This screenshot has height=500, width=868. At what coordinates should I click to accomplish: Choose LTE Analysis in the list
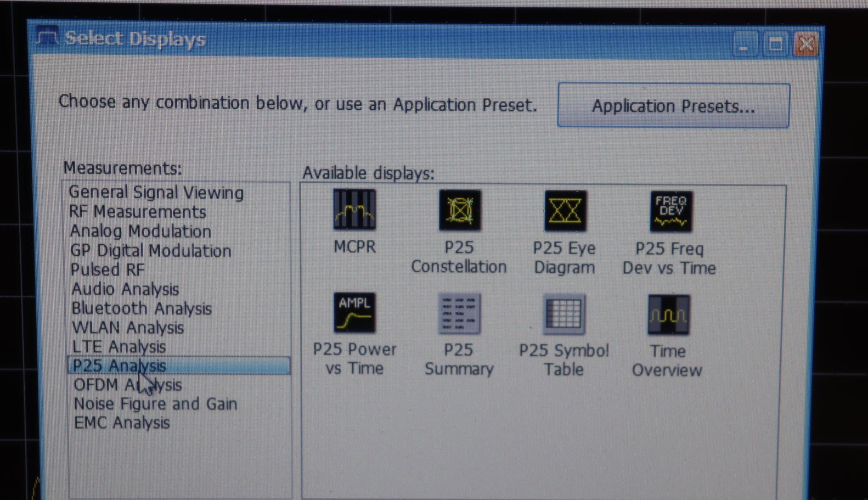[x=119, y=347]
